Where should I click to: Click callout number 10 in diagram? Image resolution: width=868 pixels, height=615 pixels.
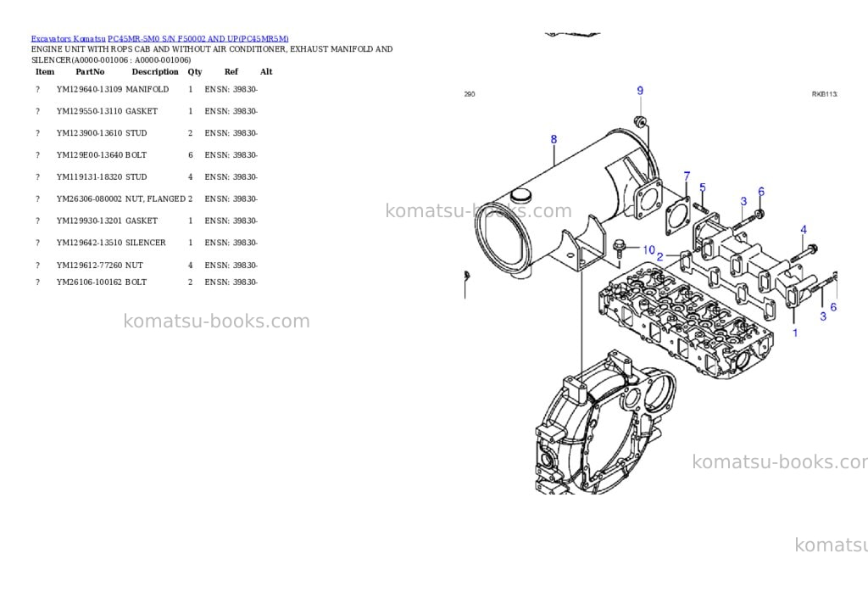click(x=648, y=250)
